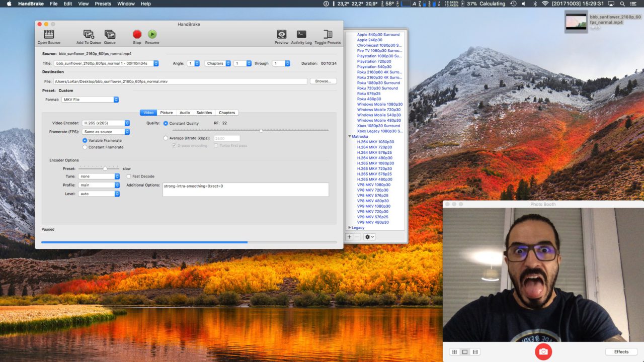This screenshot has height=362, width=644.
Task: Click the Additional Options text field
Action: click(246, 190)
